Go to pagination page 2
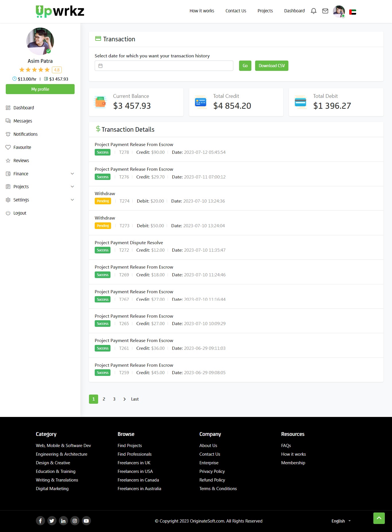392x532 pixels. coord(104,399)
